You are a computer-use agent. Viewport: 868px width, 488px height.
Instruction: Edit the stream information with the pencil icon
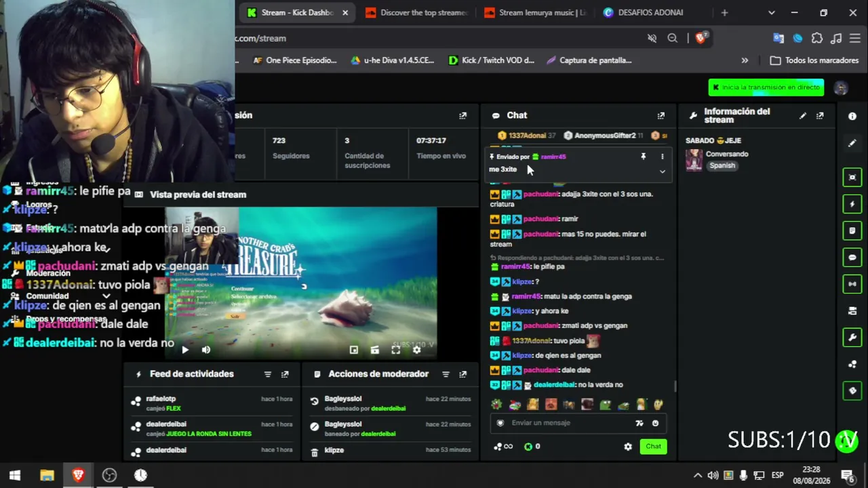(x=803, y=116)
